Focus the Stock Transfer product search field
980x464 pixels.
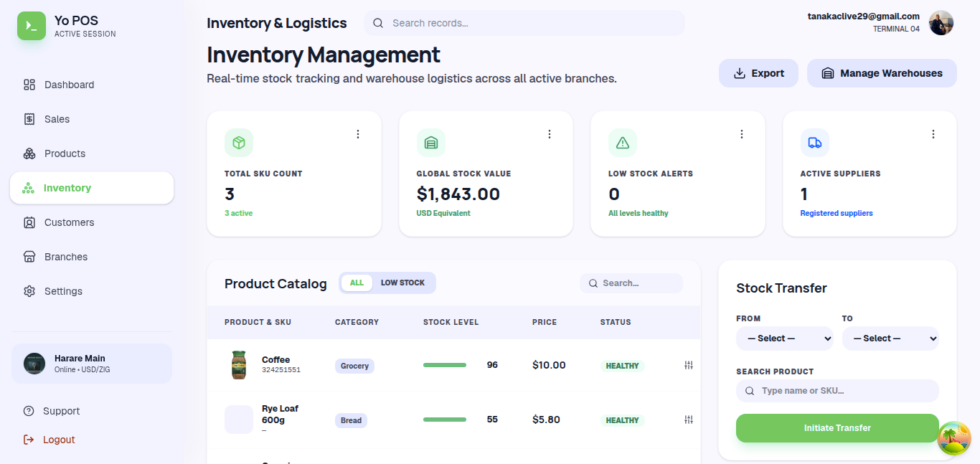(837, 391)
